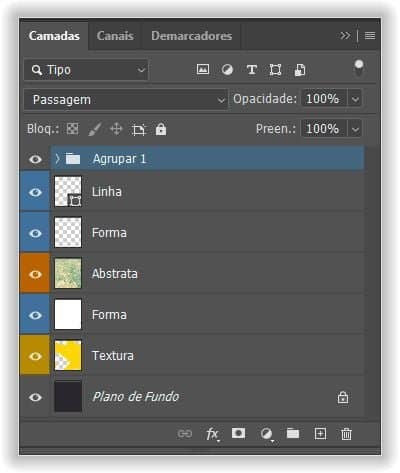Open Opacidade slider dropdown arrow

pos(355,99)
